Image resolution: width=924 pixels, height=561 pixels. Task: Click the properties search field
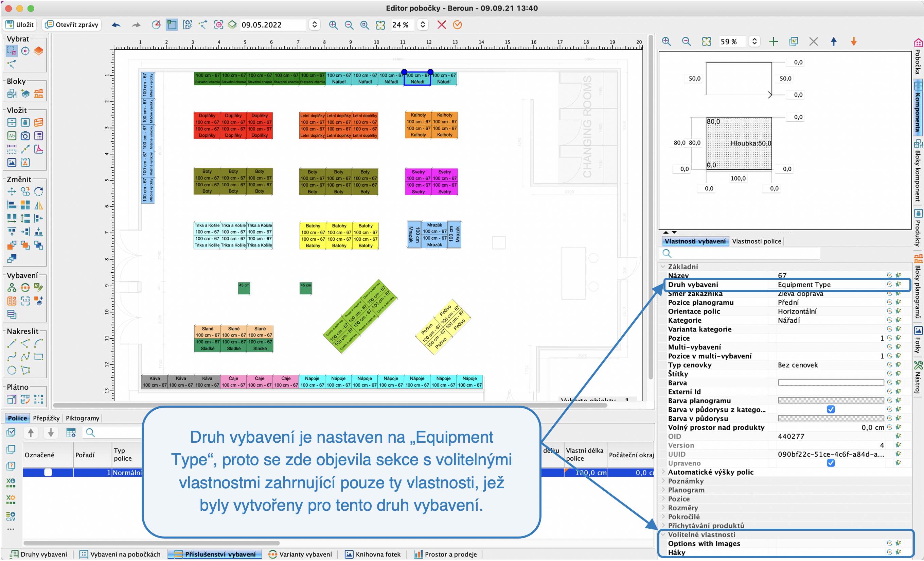(x=740, y=253)
